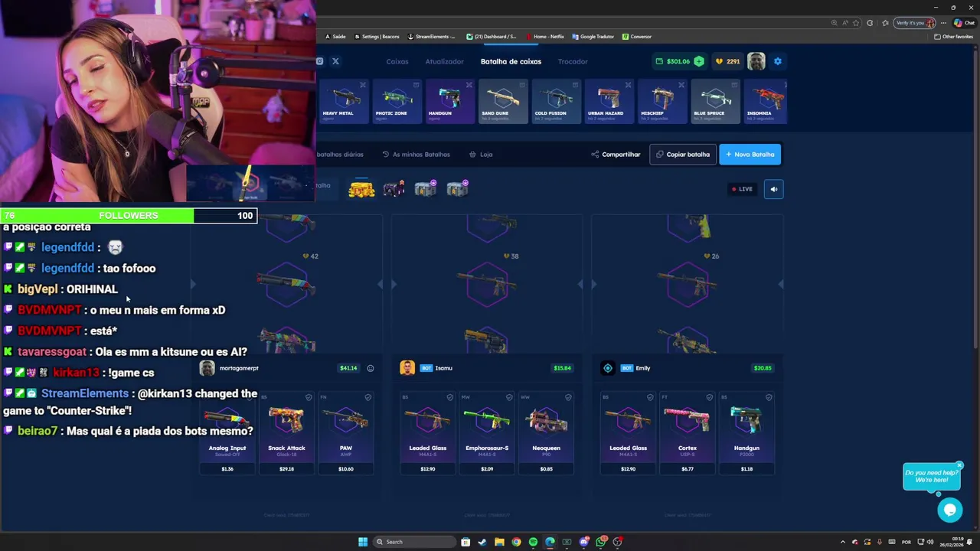This screenshot has height=551, width=980.
Task: Click battle icon on Mischief drop card
Action: (681, 85)
